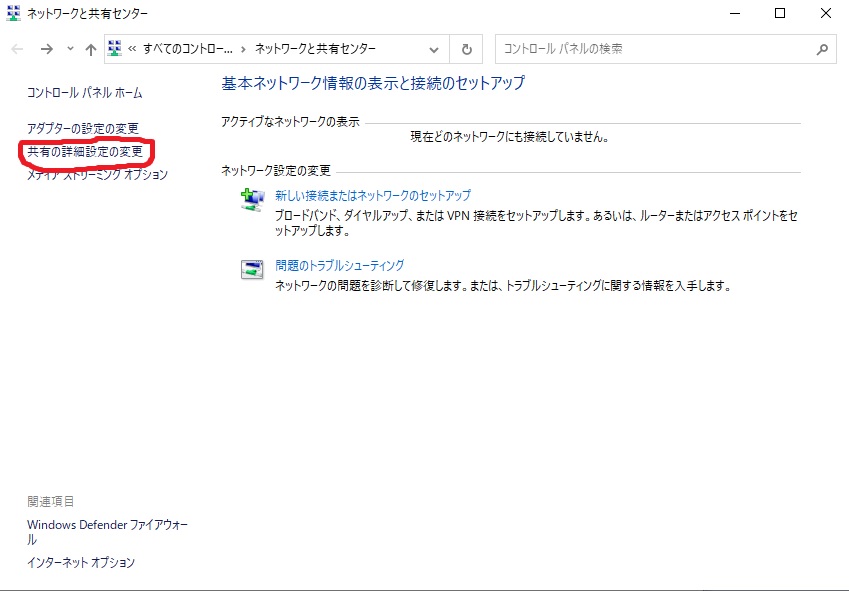Viewport: 849px width, 591px height.
Task: Click the new connection setup network icon
Action: point(252,199)
